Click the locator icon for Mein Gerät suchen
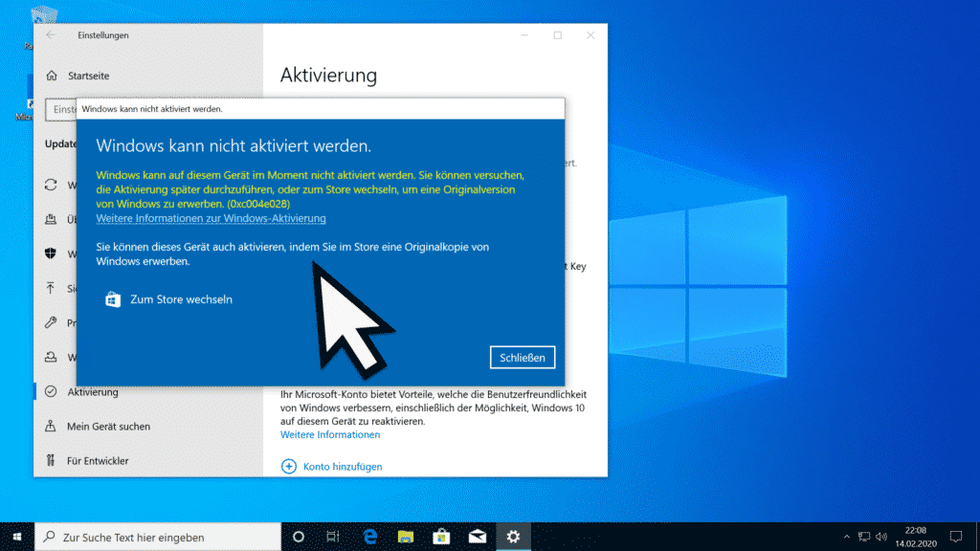Image resolution: width=980 pixels, height=551 pixels. [x=51, y=426]
